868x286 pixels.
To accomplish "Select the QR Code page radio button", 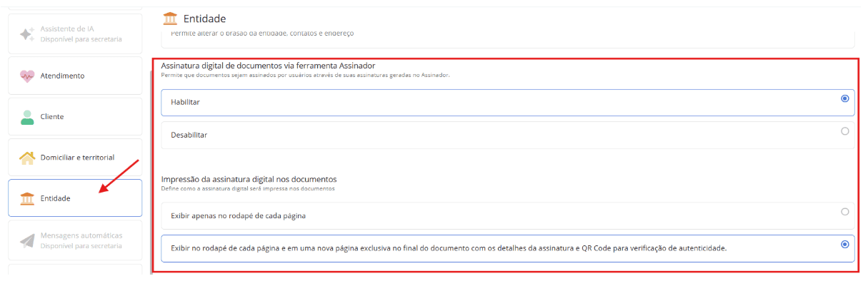I will pos(845,244).
